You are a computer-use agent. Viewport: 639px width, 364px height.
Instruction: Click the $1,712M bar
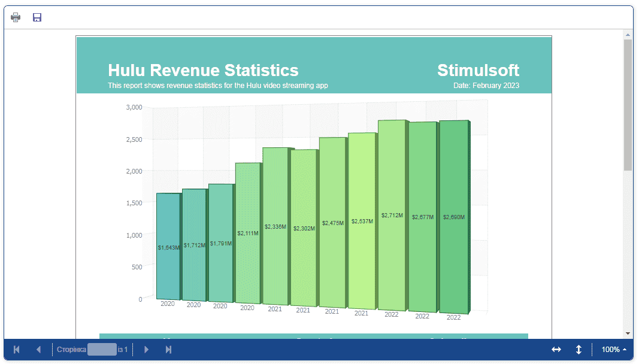click(195, 245)
